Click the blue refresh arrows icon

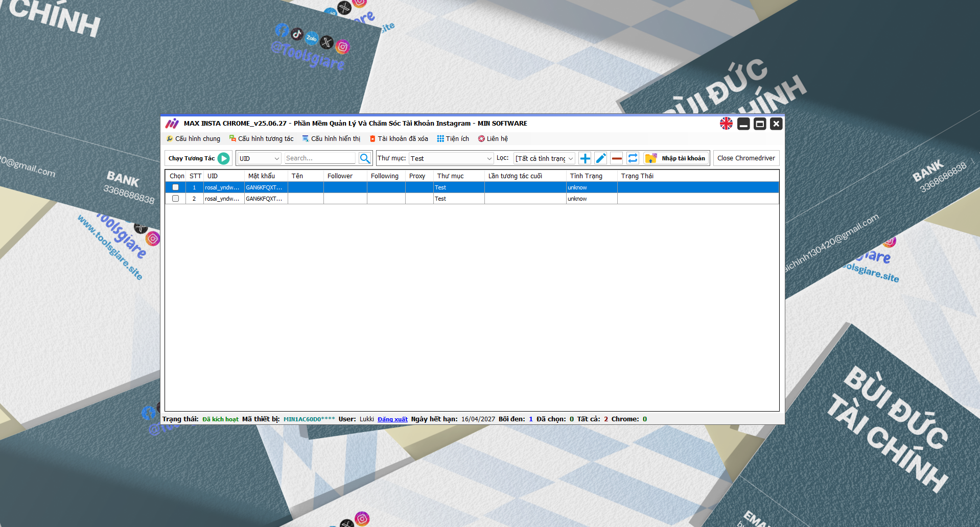pos(633,158)
